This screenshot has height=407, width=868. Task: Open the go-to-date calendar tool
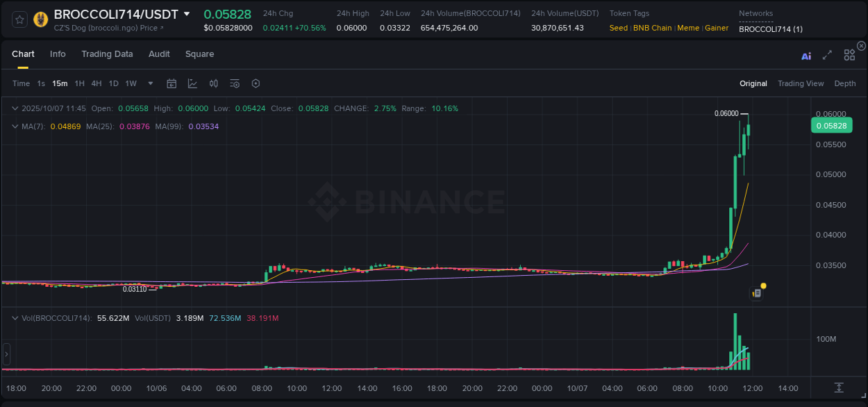172,83
